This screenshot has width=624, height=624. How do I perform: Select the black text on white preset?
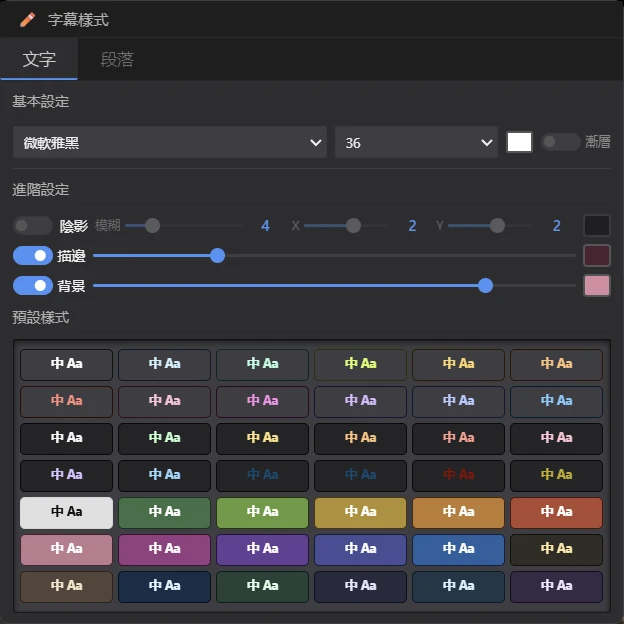pyautogui.click(x=66, y=512)
